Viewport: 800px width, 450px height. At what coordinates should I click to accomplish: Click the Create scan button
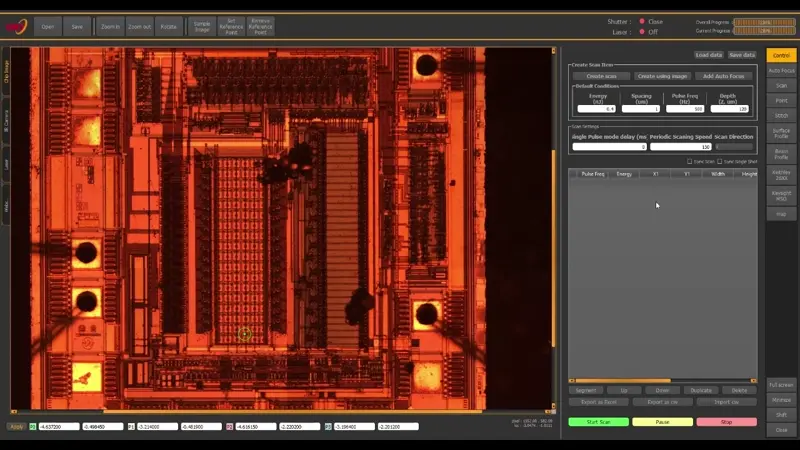(601, 76)
